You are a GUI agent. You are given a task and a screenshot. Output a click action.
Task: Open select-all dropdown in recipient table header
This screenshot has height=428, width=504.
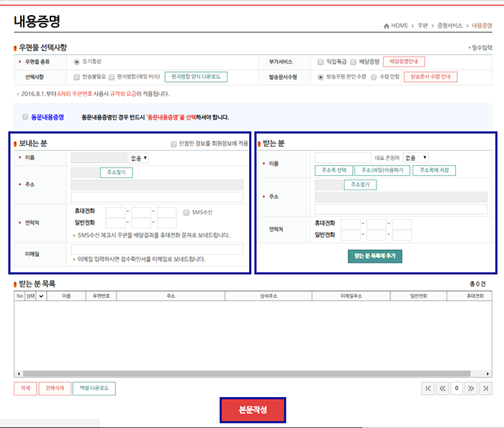click(41, 296)
